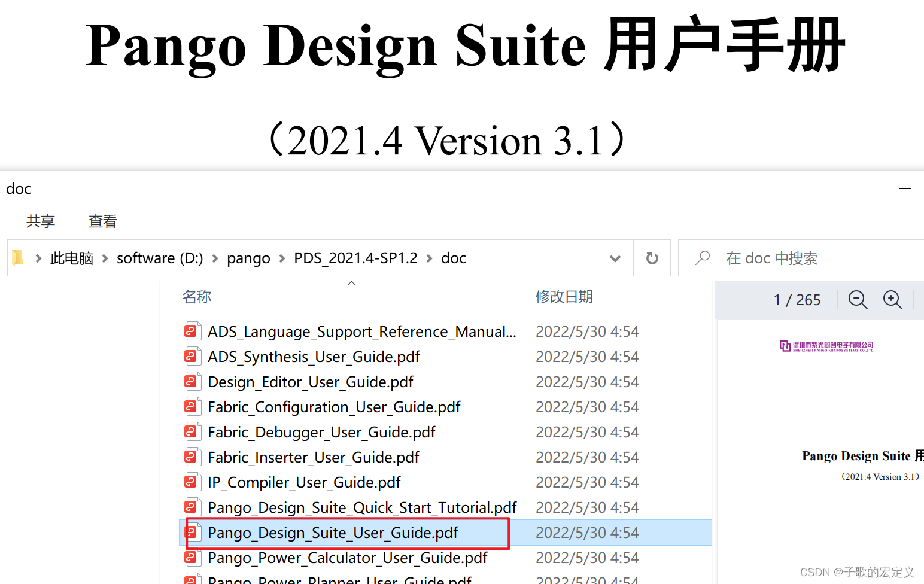The height and width of the screenshot is (584, 924).
Task: Select Fabric_Debugger_User_Guide.pdf
Action: coord(321,432)
